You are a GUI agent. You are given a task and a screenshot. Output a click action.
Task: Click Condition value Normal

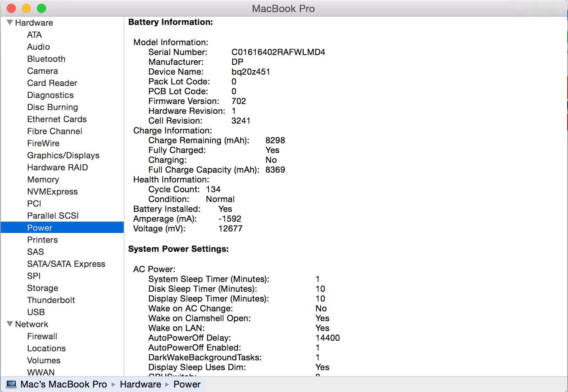tap(220, 199)
